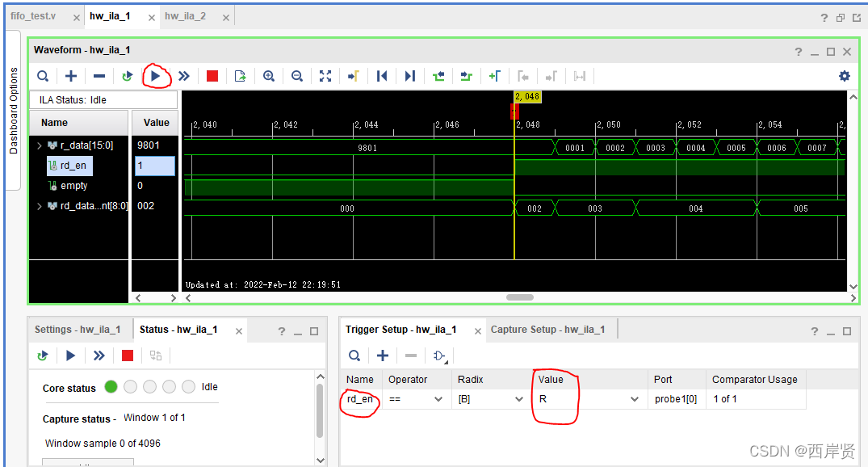Toggle auto re-trigger in the Status panel
Screen dimensions: 868x467
click(43, 356)
